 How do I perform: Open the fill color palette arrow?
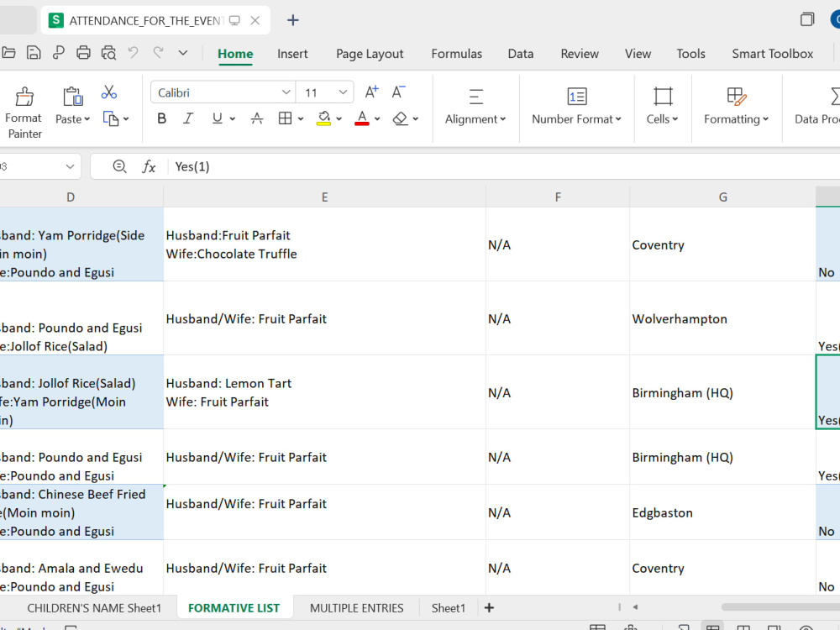(x=339, y=119)
